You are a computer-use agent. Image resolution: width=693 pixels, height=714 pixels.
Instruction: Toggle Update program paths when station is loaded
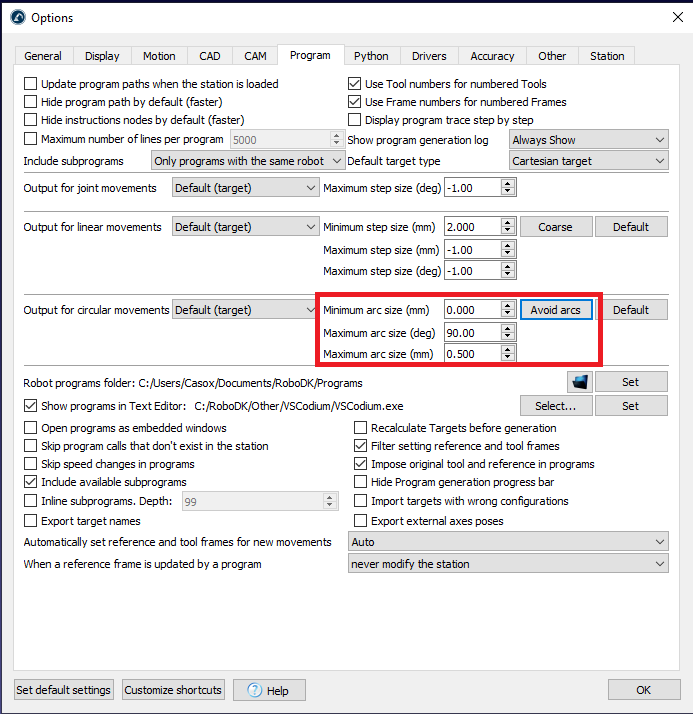[31, 84]
